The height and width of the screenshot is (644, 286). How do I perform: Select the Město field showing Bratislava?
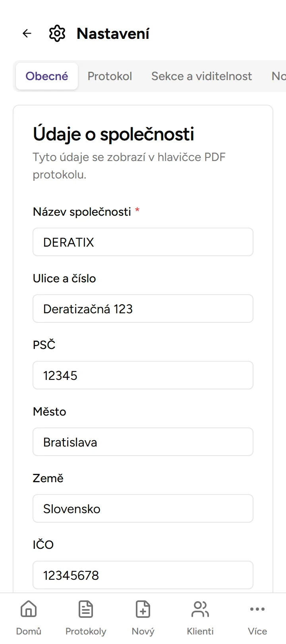(143, 442)
